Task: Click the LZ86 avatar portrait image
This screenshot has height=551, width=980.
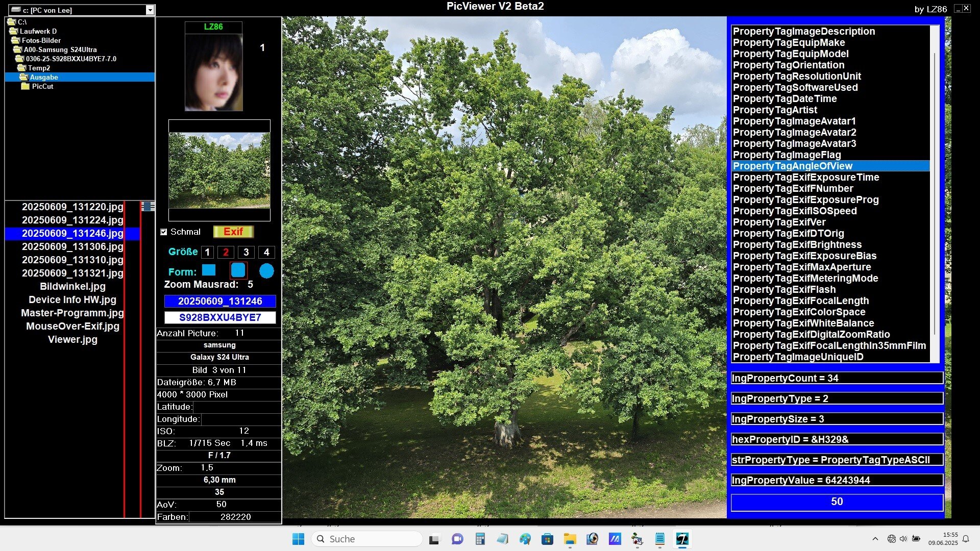Action: pyautogui.click(x=214, y=72)
